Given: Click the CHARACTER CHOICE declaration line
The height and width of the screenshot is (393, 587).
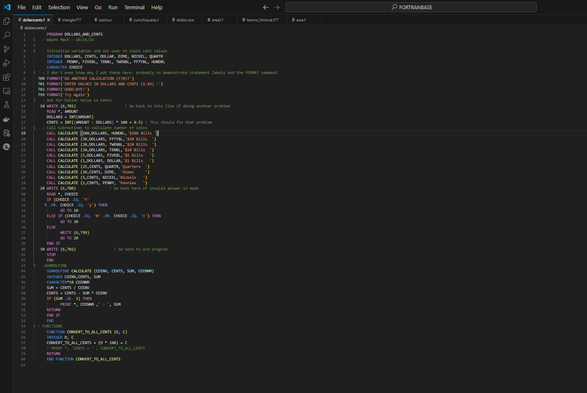Looking at the screenshot, I should click(x=64, y=67).
